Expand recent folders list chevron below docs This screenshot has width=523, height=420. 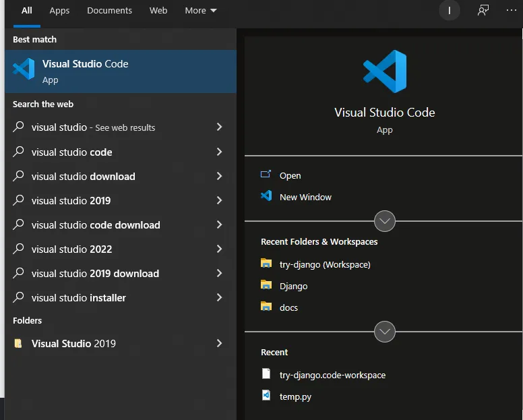385,331
